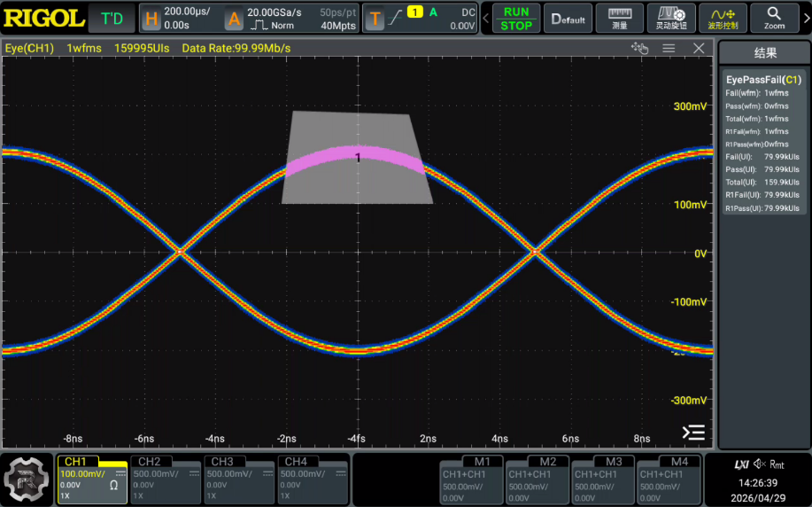Open Trigger settings (T icon)
Screen dimensions: 812x507
[x=375, y=19]
